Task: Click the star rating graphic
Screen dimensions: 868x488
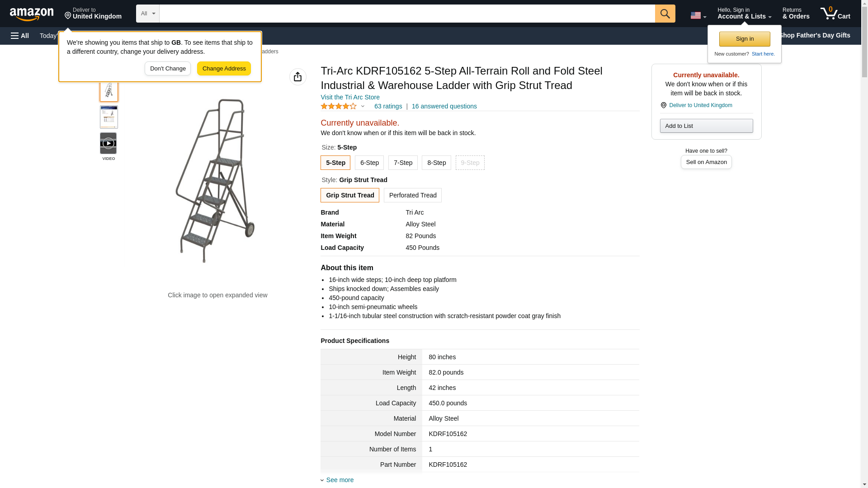Action: point(338,106)
